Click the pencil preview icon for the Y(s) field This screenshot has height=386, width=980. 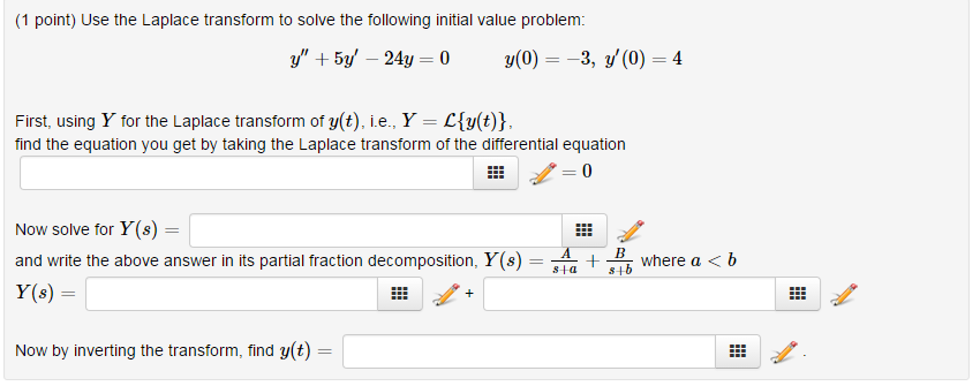tap(631, 230)
